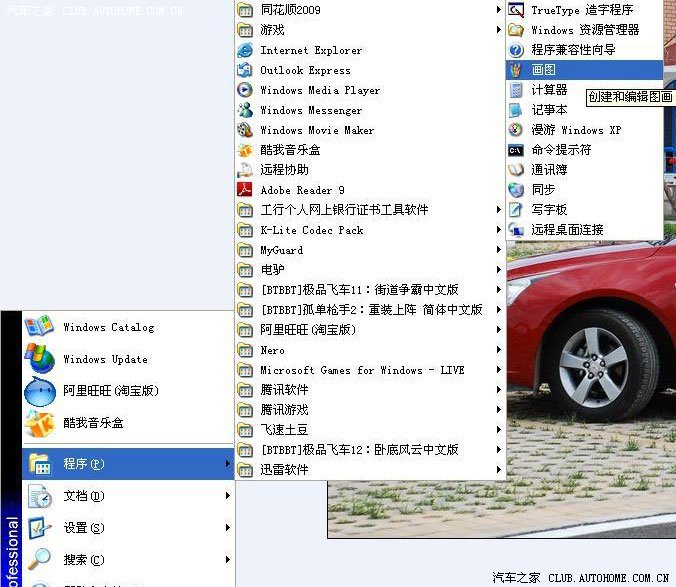Click the TrueType 造字程序 icon
Viewport: 676px width, 587px height.
click(516, 9)
